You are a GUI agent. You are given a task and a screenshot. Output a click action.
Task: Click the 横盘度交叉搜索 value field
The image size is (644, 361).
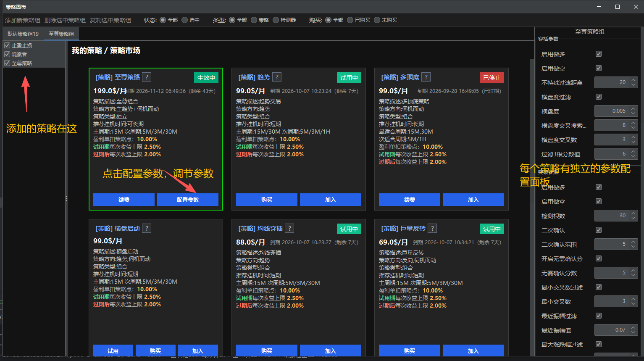[x=612, y=125]
